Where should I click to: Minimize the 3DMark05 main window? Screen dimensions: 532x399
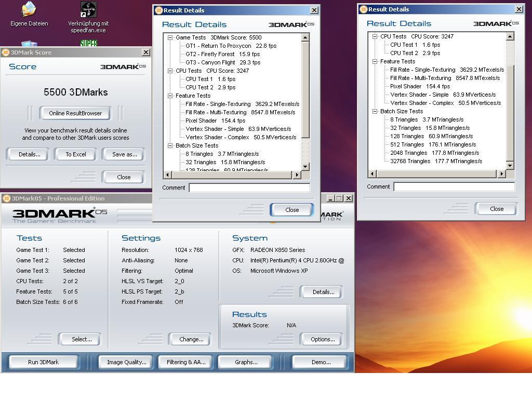(x=330, y=198)
